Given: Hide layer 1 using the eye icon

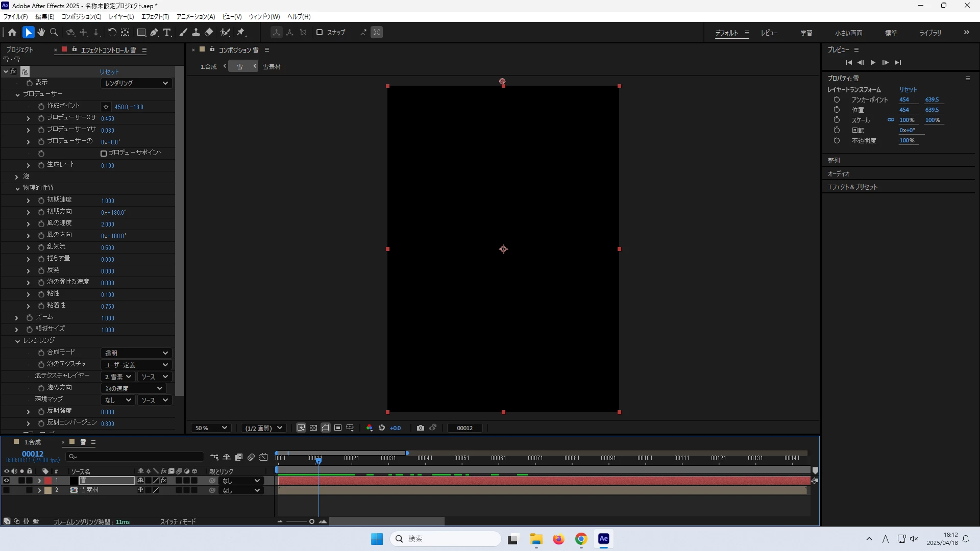Looking at the screenshot, I should (x=7, y=481).
